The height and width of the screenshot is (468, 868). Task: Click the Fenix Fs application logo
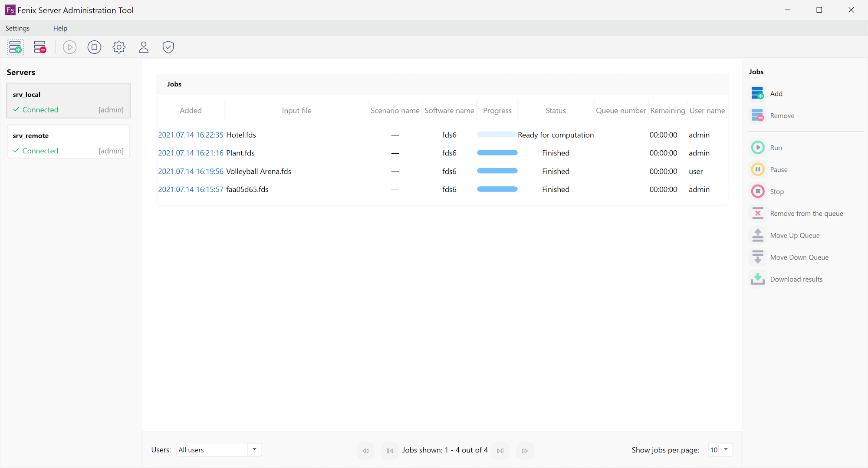tap(10, 10)
